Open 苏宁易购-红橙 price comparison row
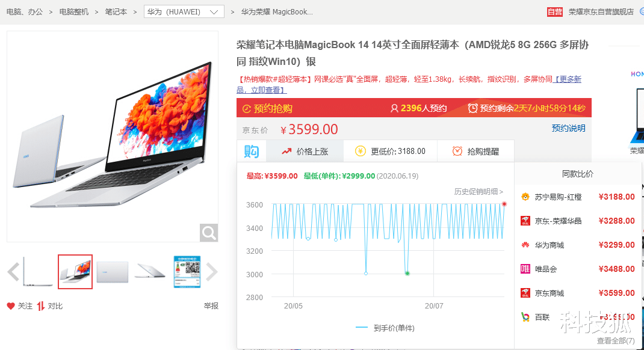The width and height of the screenshot is (644, 350). point(577,197)
